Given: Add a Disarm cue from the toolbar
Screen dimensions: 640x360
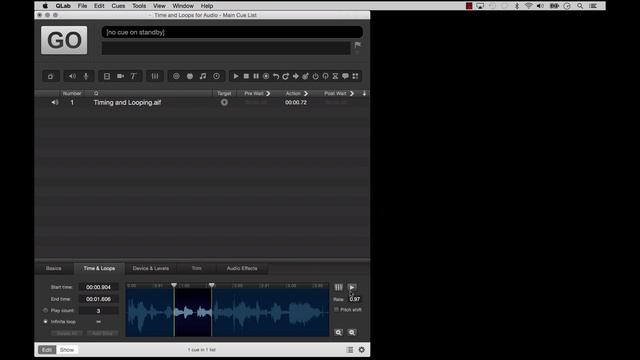Looking at the screenshot, I should [x=325, y=76].
